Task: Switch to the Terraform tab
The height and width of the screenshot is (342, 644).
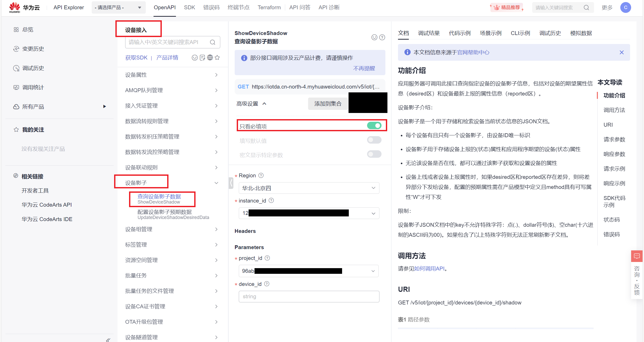Action: point(269,7)
